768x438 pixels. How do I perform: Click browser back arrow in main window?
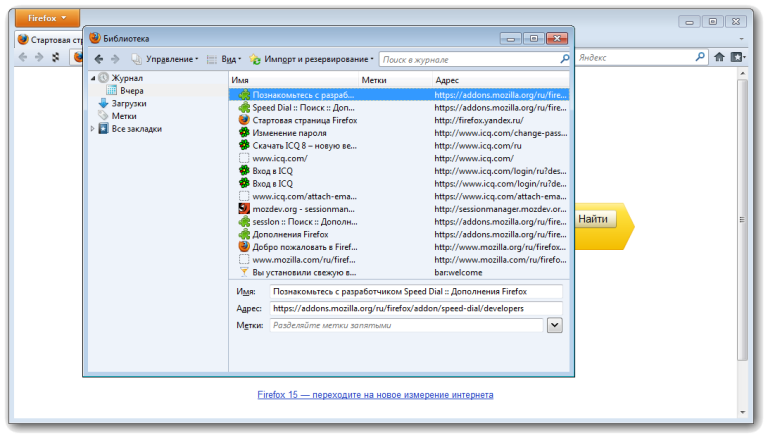coord(23,57)
